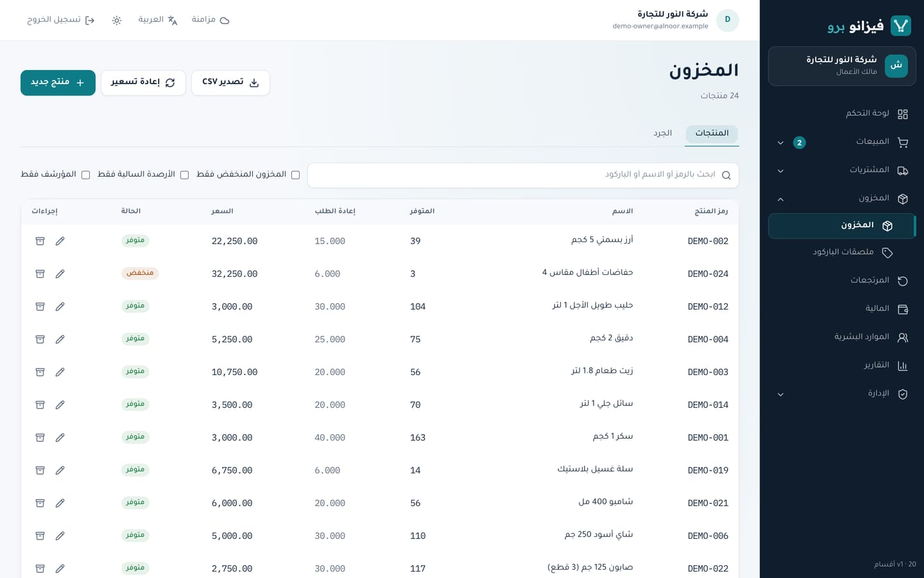
Task: Edit product DEMO-002 with pencil icon
Action: [x=60, y=241]
